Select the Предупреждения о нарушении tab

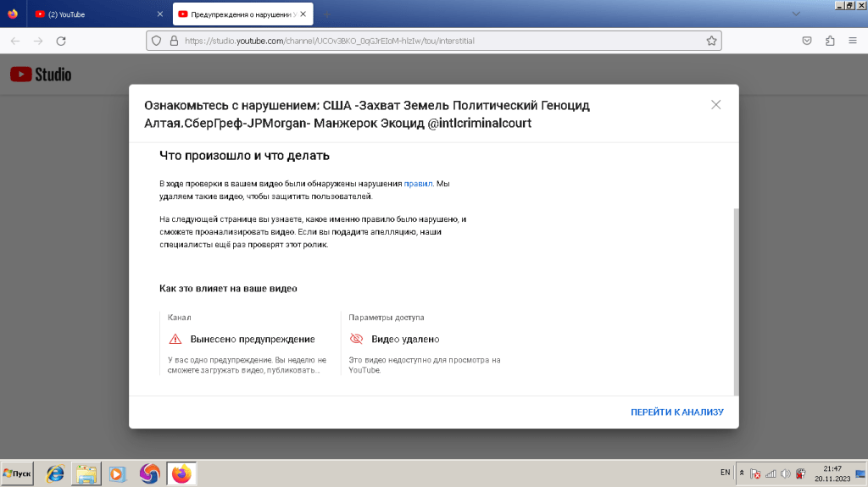237,14
